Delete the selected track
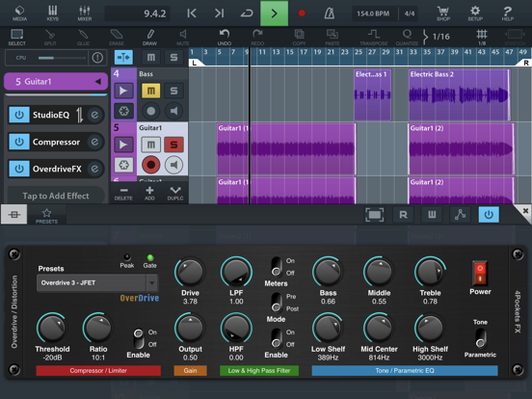Screen dimensions: 532x399 point(123,193)
